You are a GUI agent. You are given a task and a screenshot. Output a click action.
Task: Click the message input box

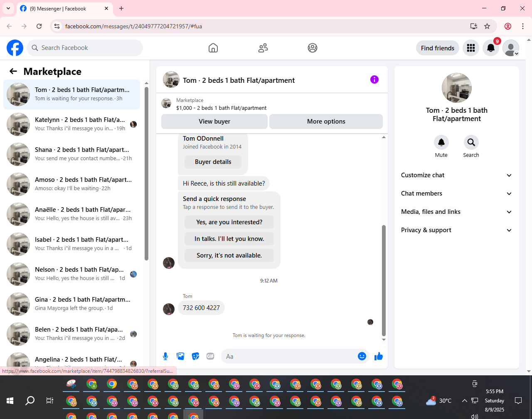pyautogui.click(x=289, y=356)
